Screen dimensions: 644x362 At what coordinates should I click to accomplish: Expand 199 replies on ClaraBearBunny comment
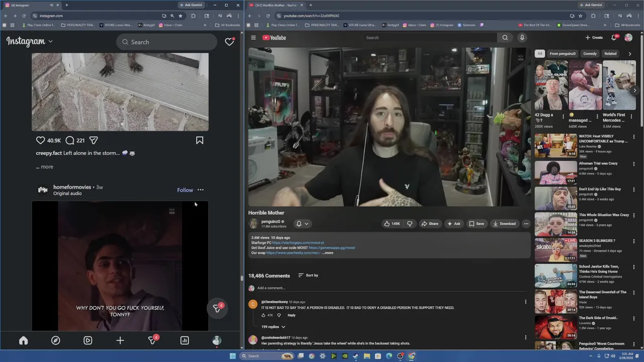point(273,327)
